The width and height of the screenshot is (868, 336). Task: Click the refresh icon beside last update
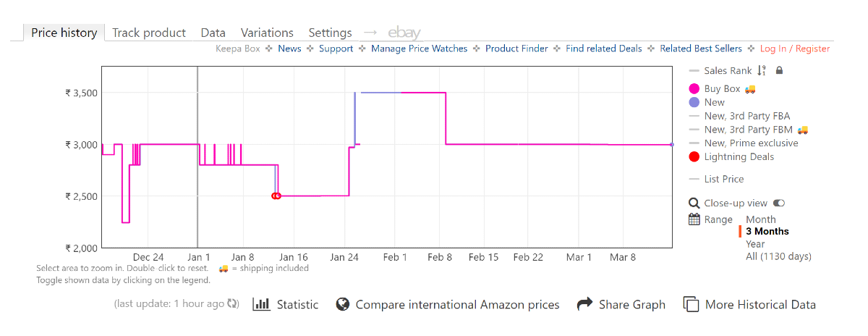pos(233,304)
